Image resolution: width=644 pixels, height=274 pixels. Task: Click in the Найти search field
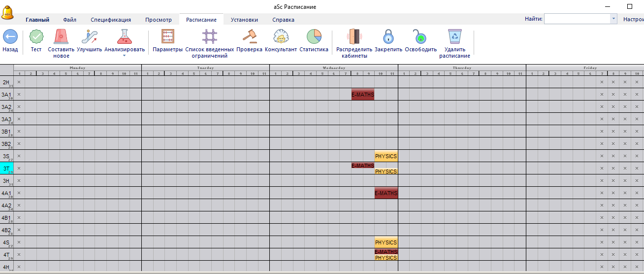(577, 19)
